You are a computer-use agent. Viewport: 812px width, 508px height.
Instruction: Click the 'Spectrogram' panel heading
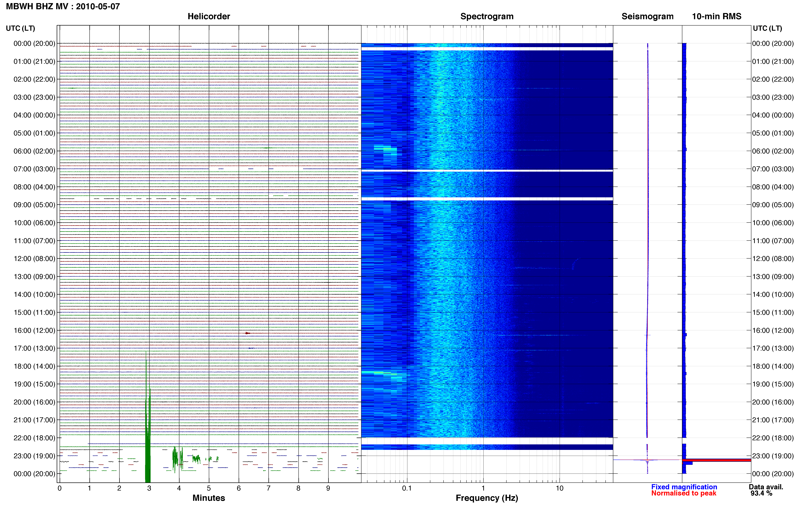487,16
